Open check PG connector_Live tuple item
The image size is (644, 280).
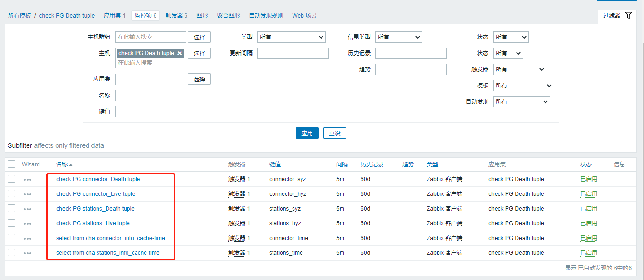point(96,194)
